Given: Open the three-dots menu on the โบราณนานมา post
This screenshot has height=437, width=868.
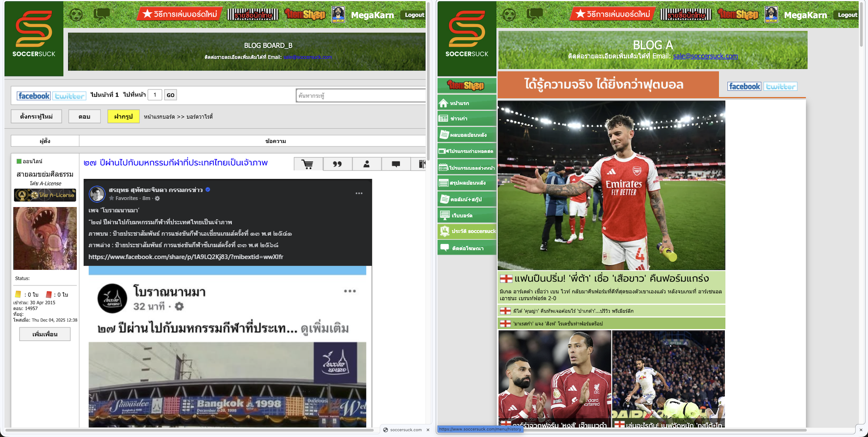Looking at the screenshot, I should click(350, 291).
